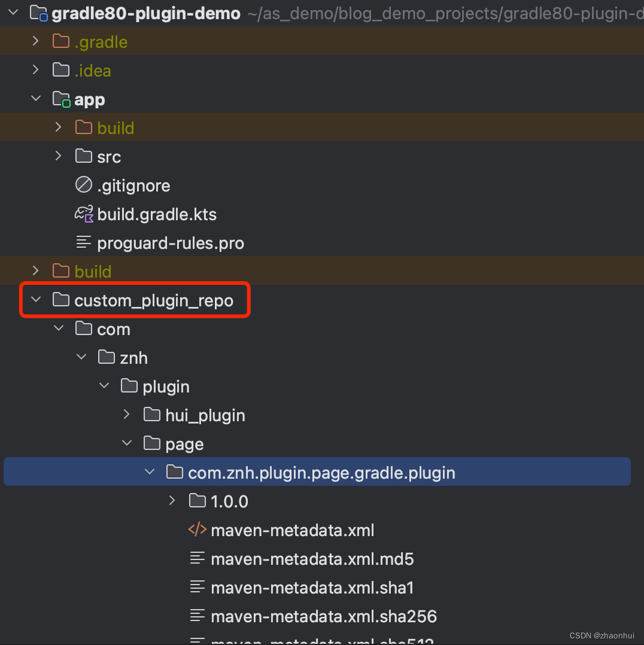Click the folder icon of hui_plugin
Screen dimensions: 644x645
151,414
